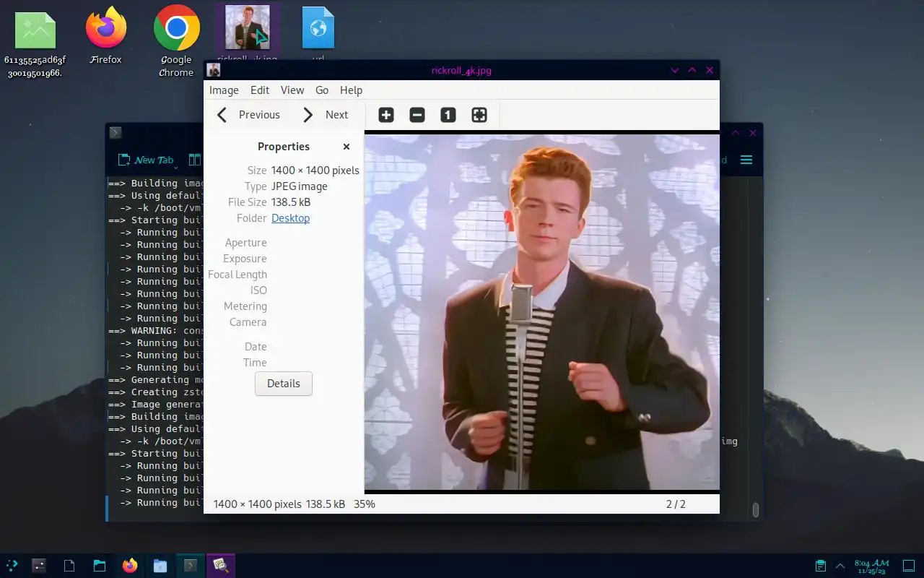The image size is (924, 578).
Task: Click the 35% zoom level in status bar
Action: (365, 504)
